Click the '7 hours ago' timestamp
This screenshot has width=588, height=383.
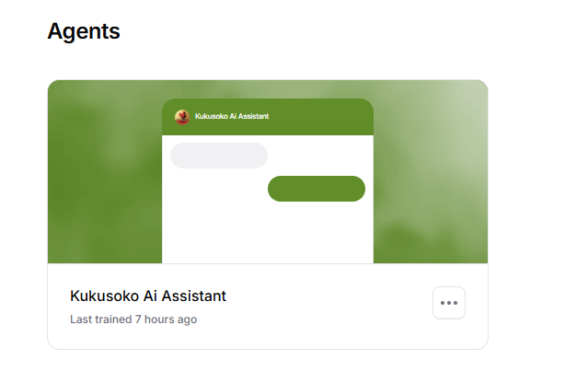pos(166,319)
